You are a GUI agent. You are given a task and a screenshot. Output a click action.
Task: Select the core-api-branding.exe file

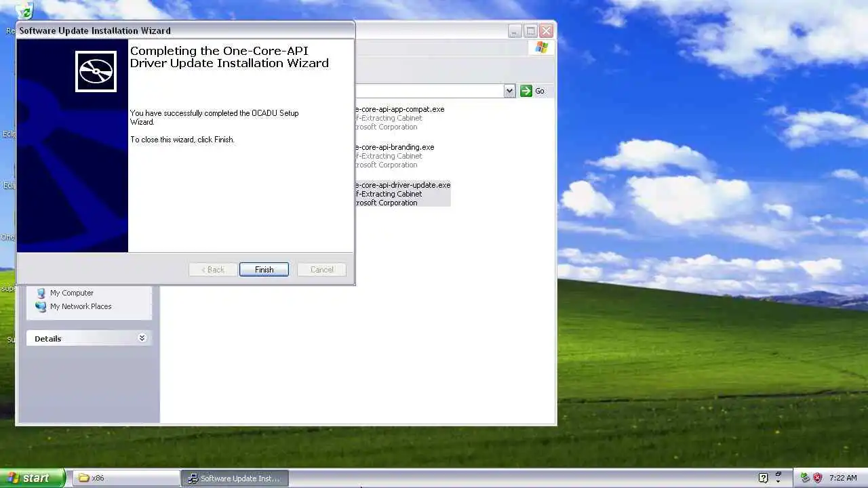(395, 156)
